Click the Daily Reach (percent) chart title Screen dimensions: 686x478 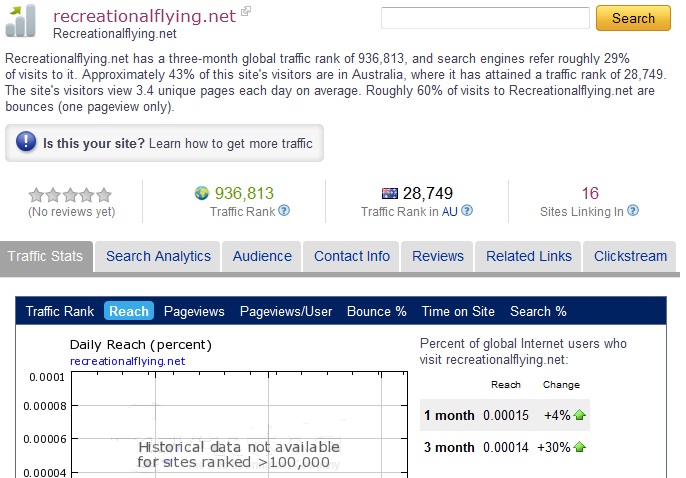tap(141, 345)
